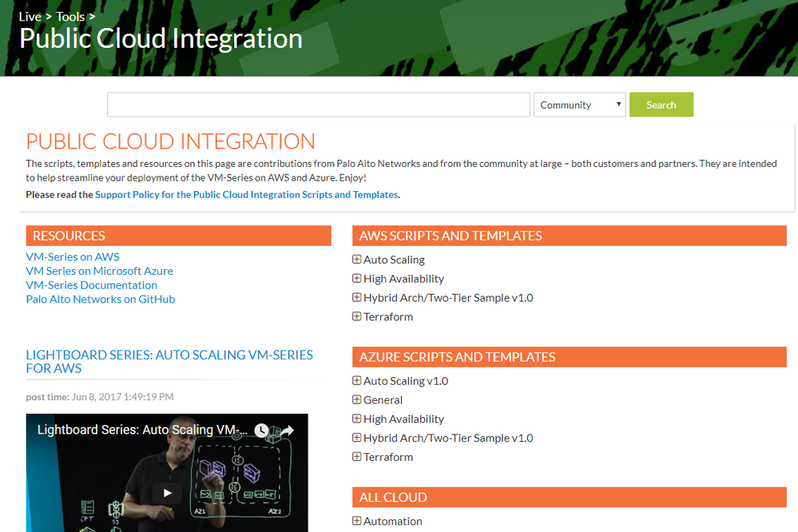
Task: Play the Lightboard Series video
Action: [x=167, y=493]
